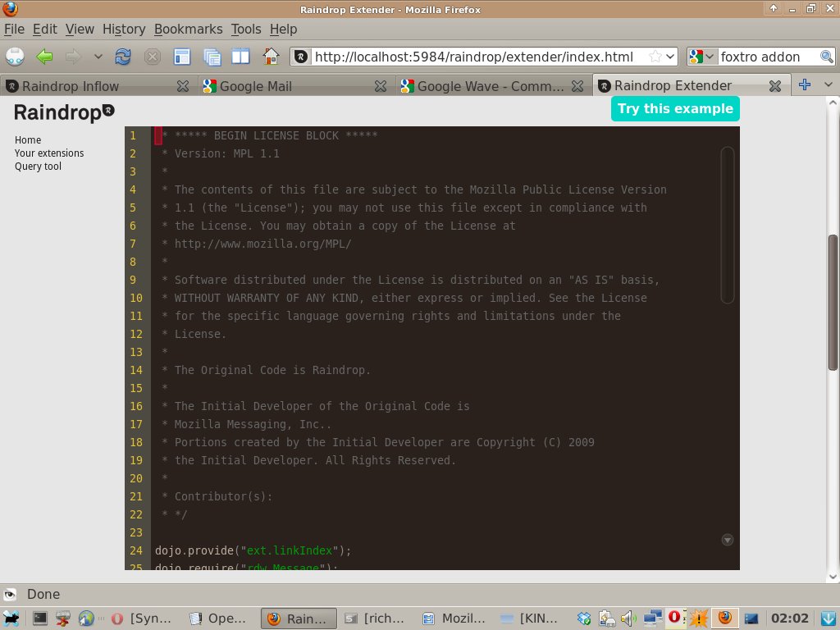840x630 pixels.
Task: Click the page vertical scrollbar thumb
Action: [833, 302]
